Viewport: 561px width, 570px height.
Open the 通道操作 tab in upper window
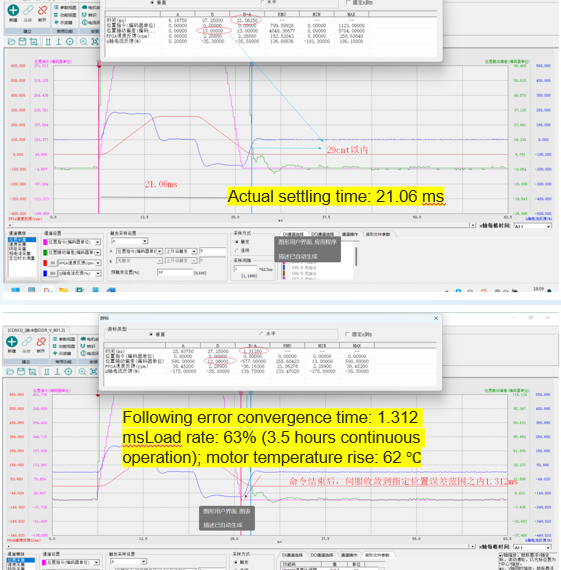click(x=349, y=234)
